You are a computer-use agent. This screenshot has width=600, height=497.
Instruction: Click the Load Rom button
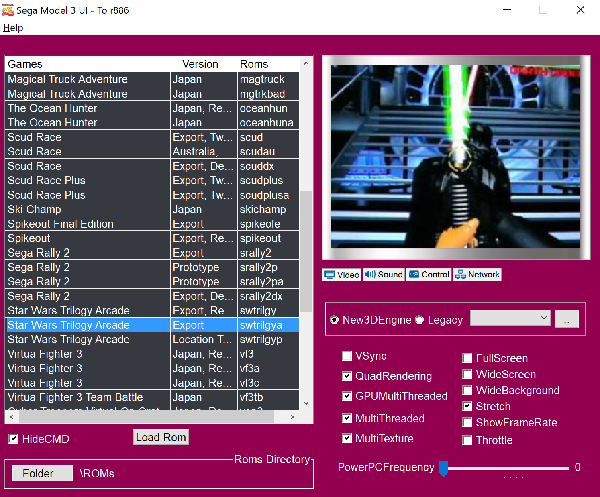[161, 437]
